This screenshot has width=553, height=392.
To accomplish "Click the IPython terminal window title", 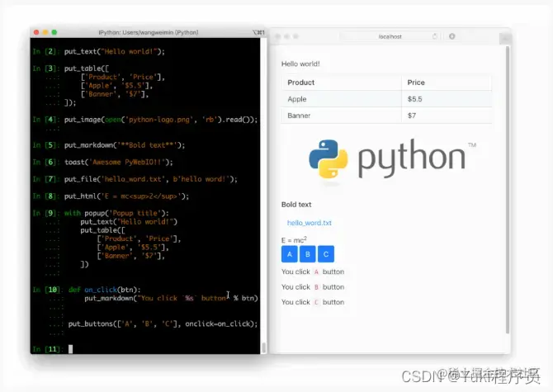I will click(149, 32).
